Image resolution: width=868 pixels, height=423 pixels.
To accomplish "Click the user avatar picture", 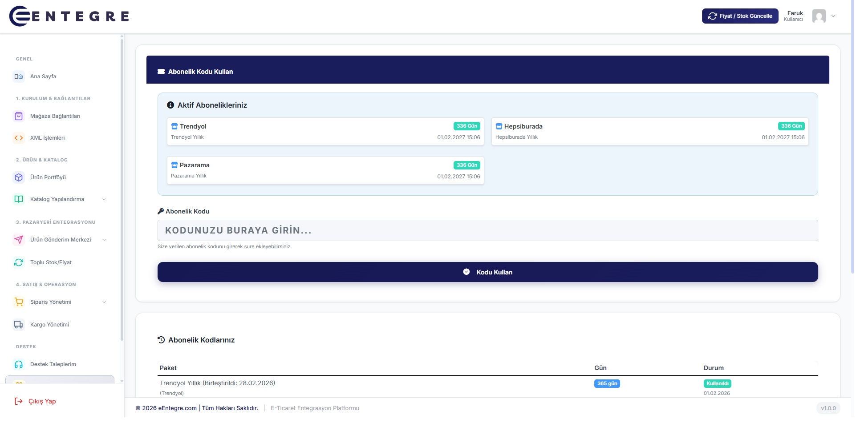I will click(x=819, y=16).
